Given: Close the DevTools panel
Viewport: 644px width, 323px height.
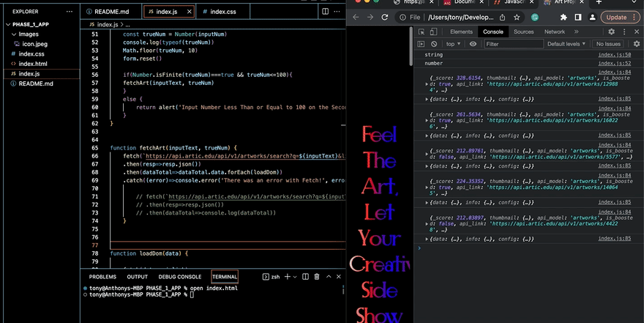Looking at the screenshot, I should pos(637,31).
